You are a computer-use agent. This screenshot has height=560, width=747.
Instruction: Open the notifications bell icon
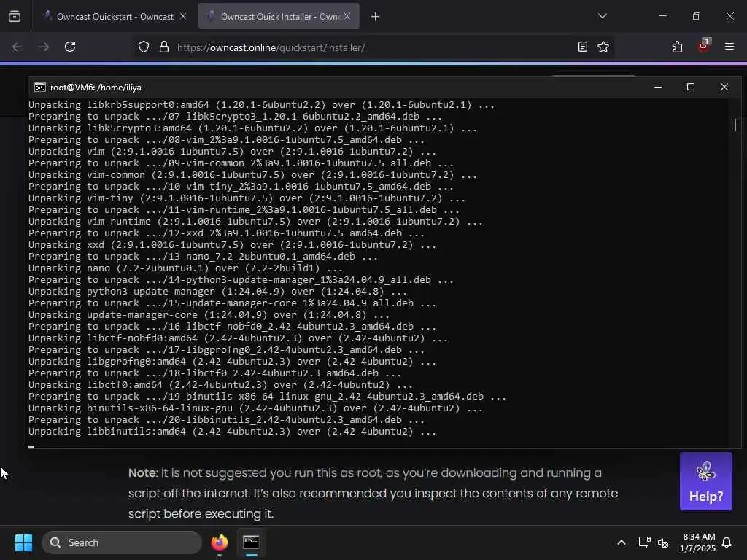click(727, 542)
